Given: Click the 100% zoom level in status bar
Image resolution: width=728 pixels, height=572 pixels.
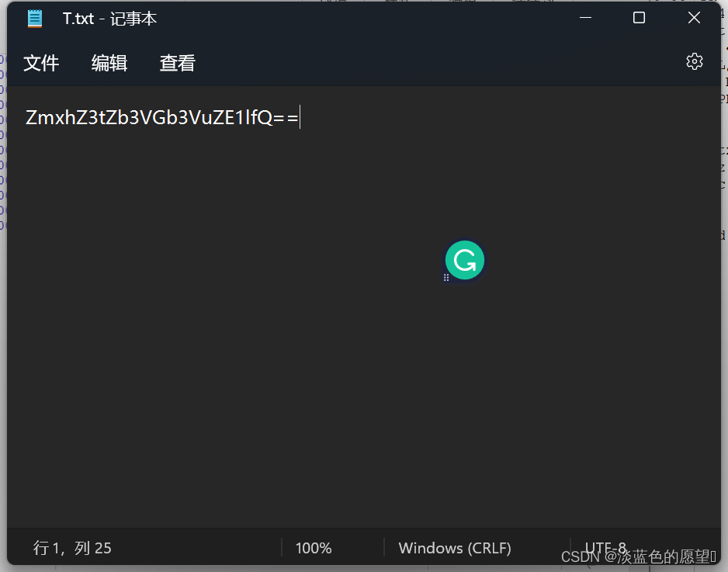Looking at the screenshot, I should point(314,548).
